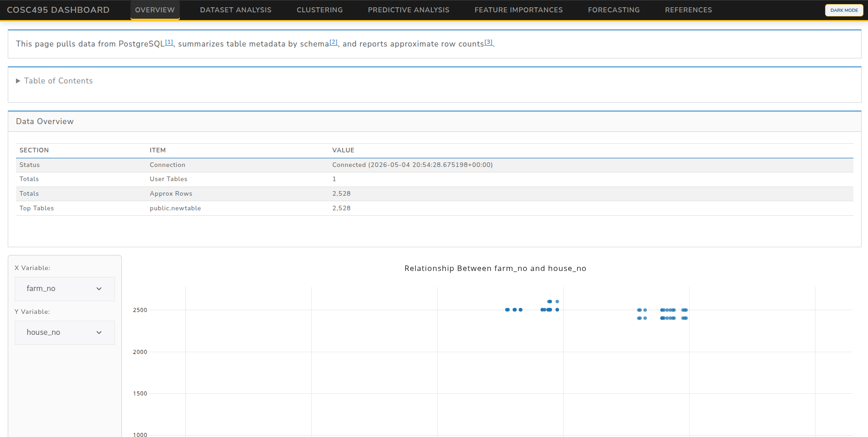The image size is (868, 437).
Task: Select the Feature Importances tab
Action: (x=518, y=10)
